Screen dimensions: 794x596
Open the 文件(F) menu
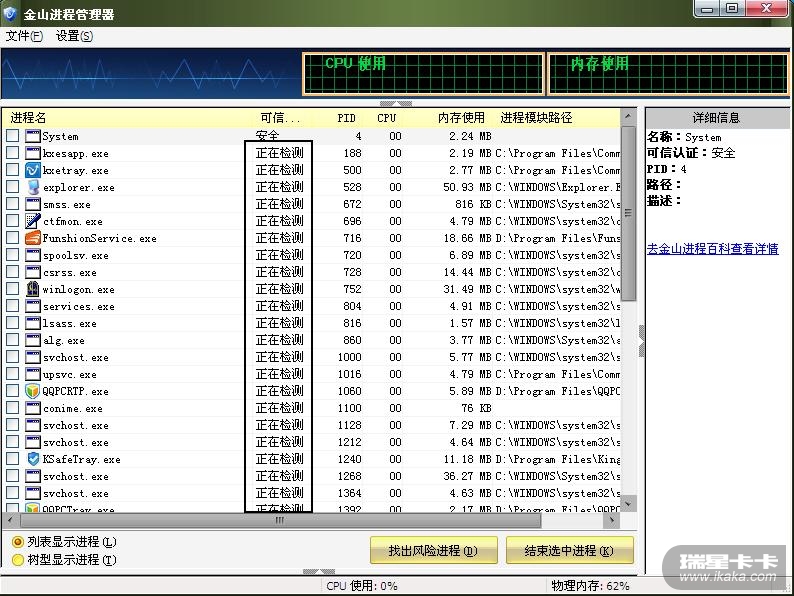tap(24, 36)
